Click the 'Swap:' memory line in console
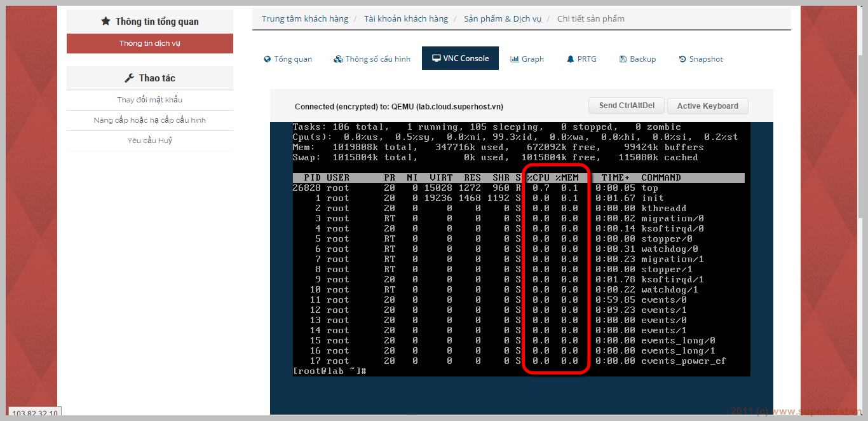Viewport: 868px width, 421px height. tap(495, 158)
